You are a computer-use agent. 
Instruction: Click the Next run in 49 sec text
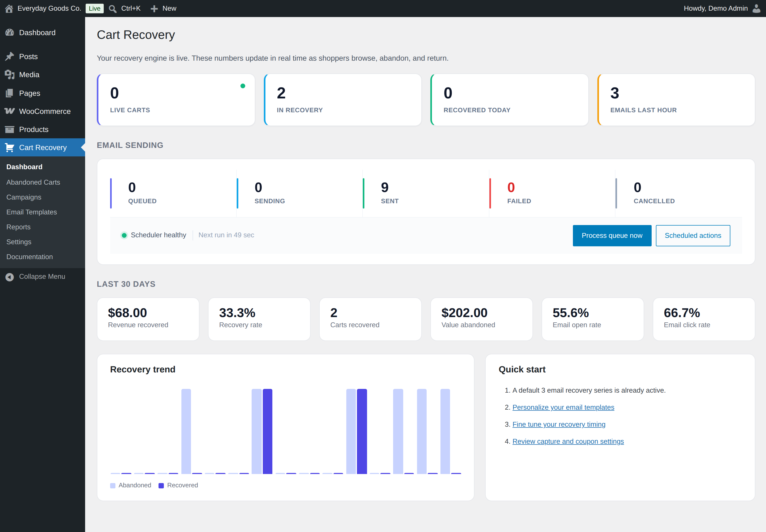click(226, 235)
